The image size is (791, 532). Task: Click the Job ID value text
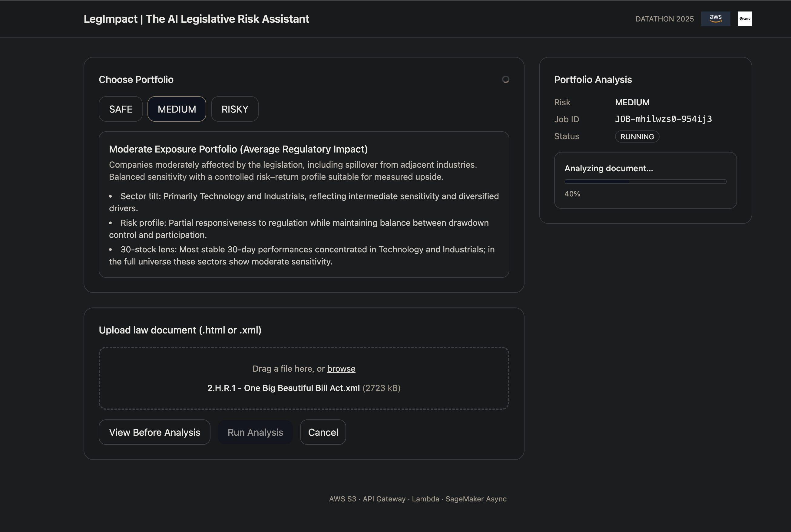(663, 119)
